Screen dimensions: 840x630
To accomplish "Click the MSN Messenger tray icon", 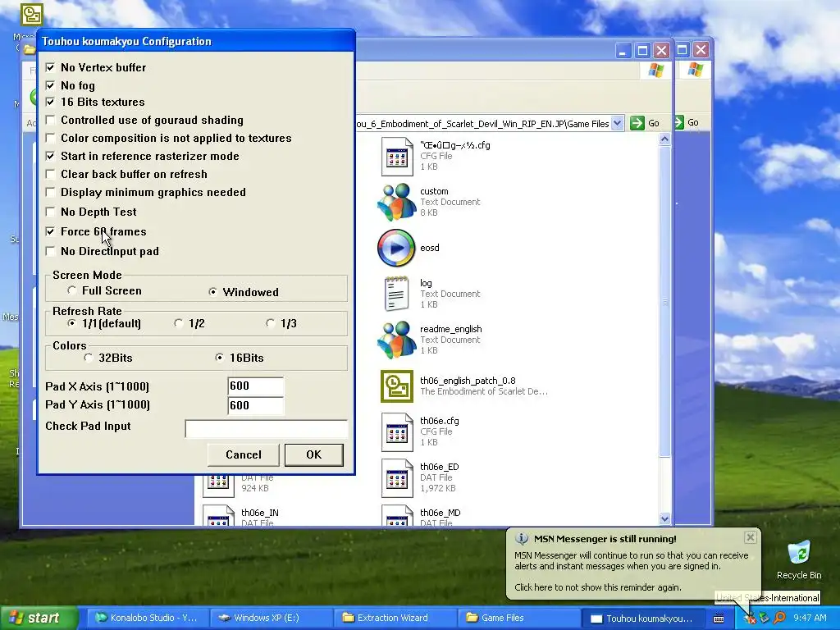I will (x=750, y=619).
